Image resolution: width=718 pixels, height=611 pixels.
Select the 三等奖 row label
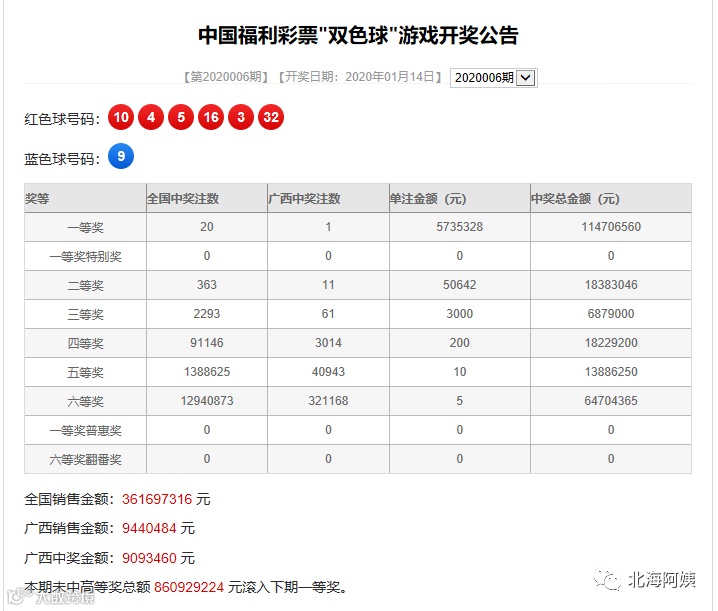click(x=85, y=314)
